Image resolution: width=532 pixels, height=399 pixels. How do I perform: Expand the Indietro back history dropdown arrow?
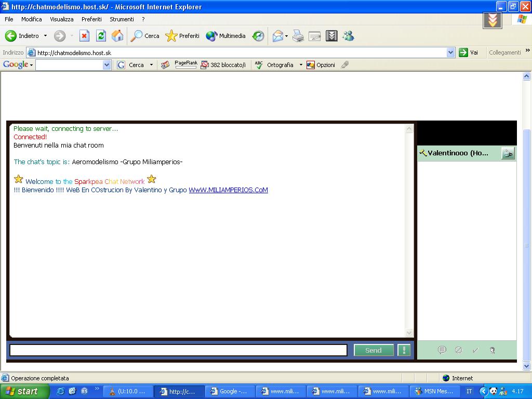45,36
